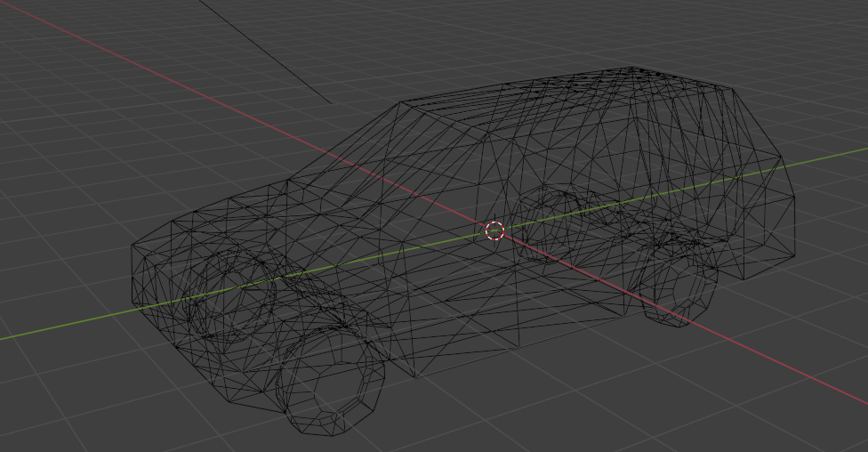
Task: Select the car's front near-side wheel wireframe
Action: coord(332,384)
